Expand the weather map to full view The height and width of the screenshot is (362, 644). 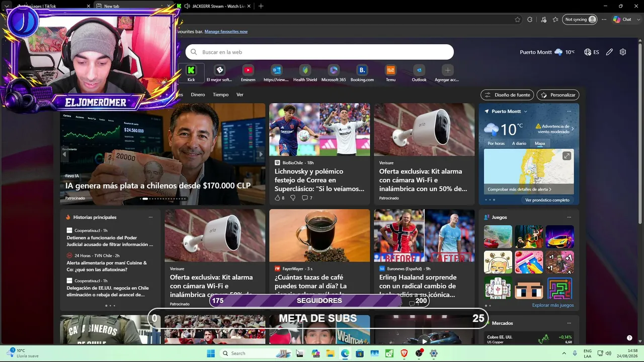coord(567,156)
